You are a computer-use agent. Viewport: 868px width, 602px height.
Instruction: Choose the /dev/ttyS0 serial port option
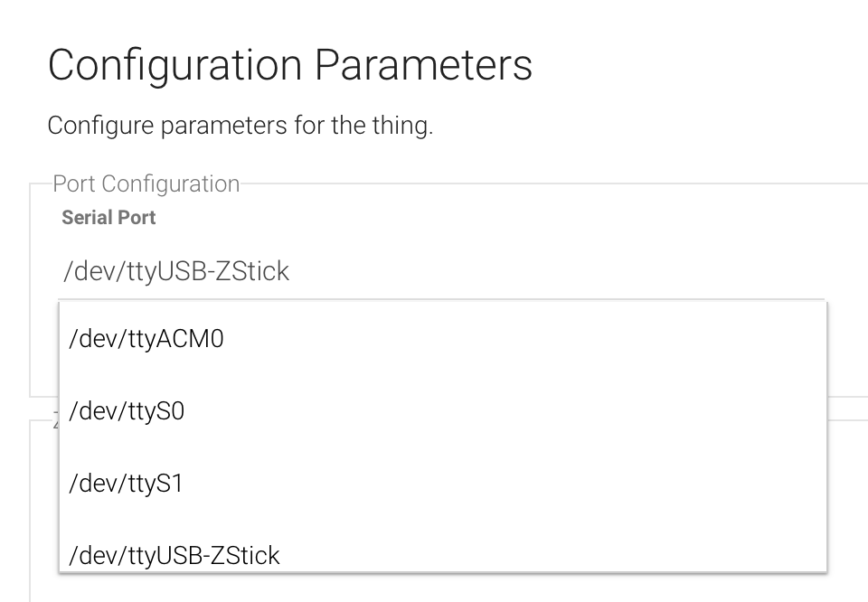127,411
